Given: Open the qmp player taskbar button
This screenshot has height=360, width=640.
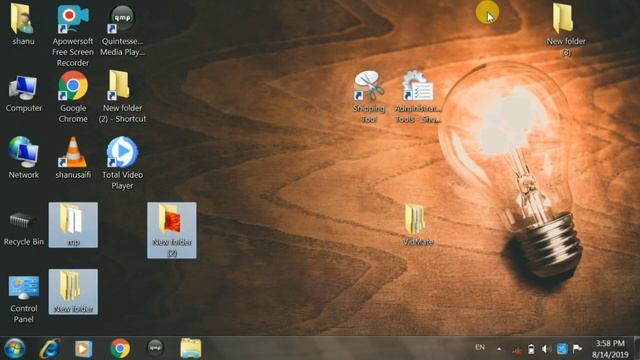Looking at the screenshot, I should click(x=155, y=348).
